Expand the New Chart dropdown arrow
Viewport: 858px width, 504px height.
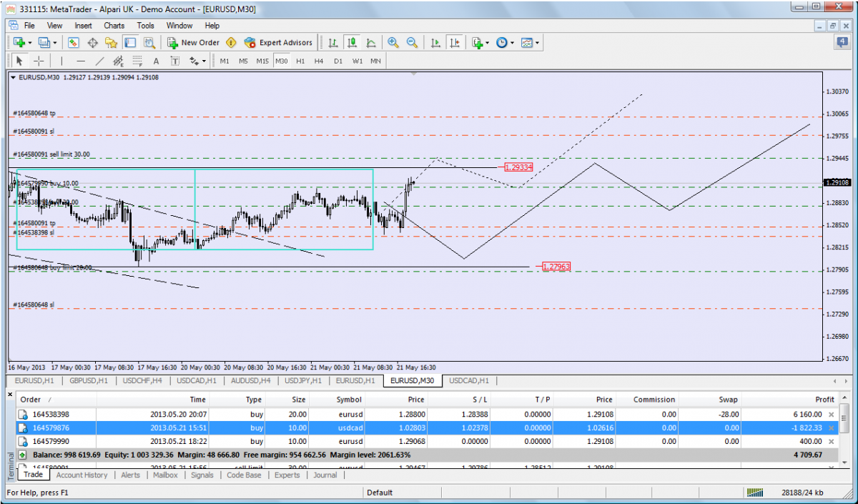[29, 43]
